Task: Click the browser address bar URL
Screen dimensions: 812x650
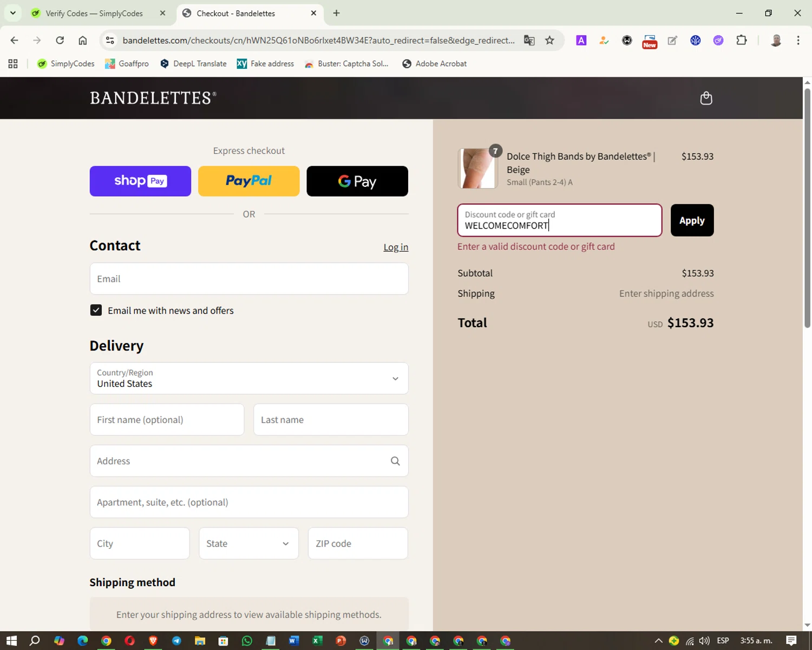Action: (318, 40)
